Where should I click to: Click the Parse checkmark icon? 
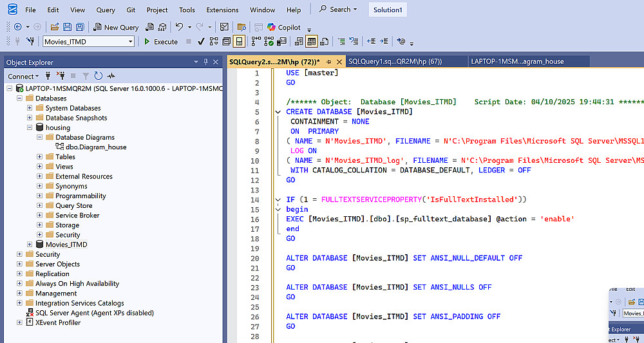[x=201, y=42]
